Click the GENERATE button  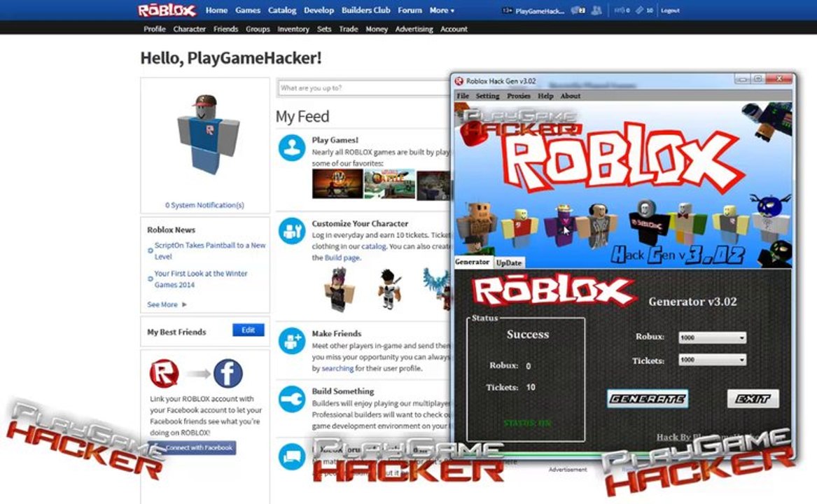coord(648,399)
